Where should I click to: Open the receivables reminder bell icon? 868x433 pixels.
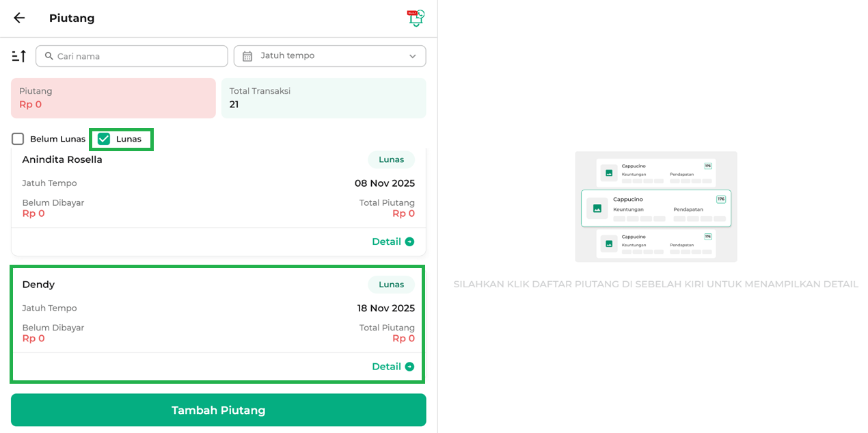click(x=416, y=18)
